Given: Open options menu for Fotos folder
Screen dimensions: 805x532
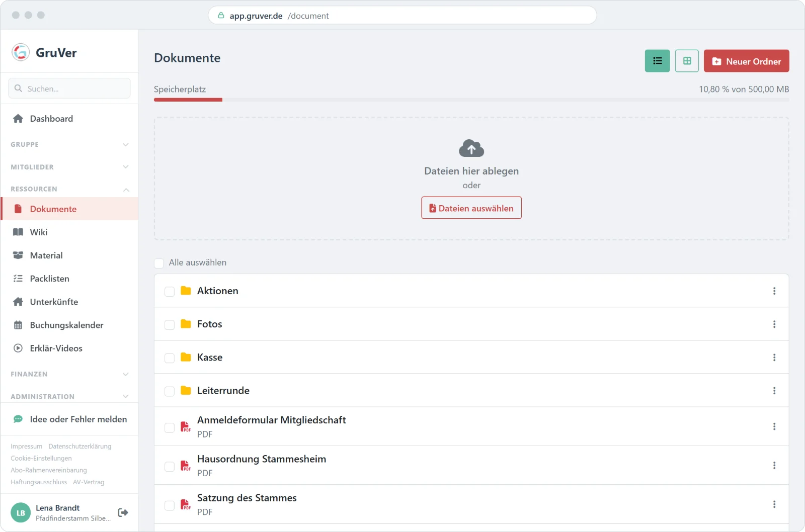Looking at the screenshot, I should pos(774,324).
